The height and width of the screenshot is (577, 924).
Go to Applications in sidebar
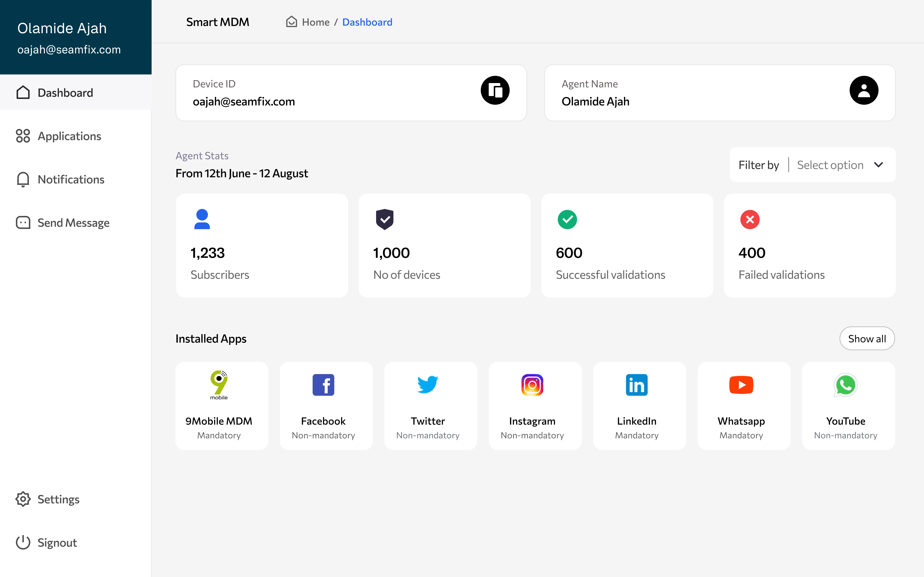[x=69, y=136]
